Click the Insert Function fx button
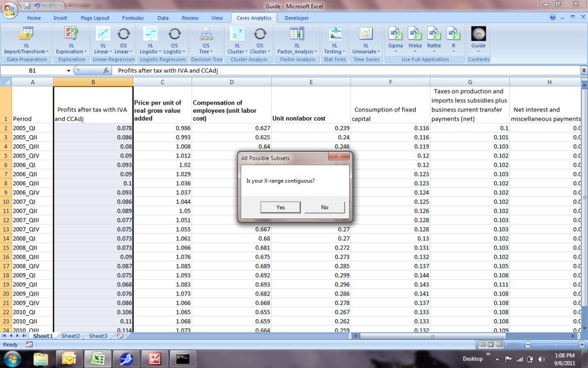The image size is (588, 368). (106, 70)
